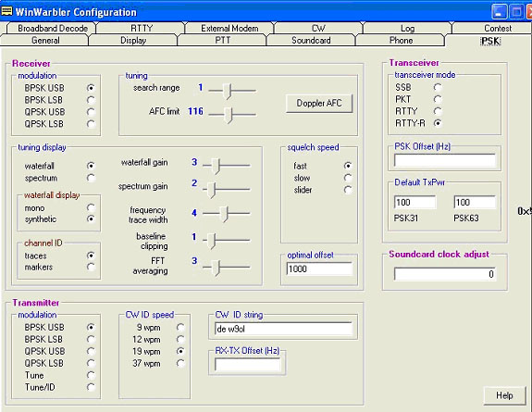
Task: Select synthetic waterfall display
Action: 91,218
